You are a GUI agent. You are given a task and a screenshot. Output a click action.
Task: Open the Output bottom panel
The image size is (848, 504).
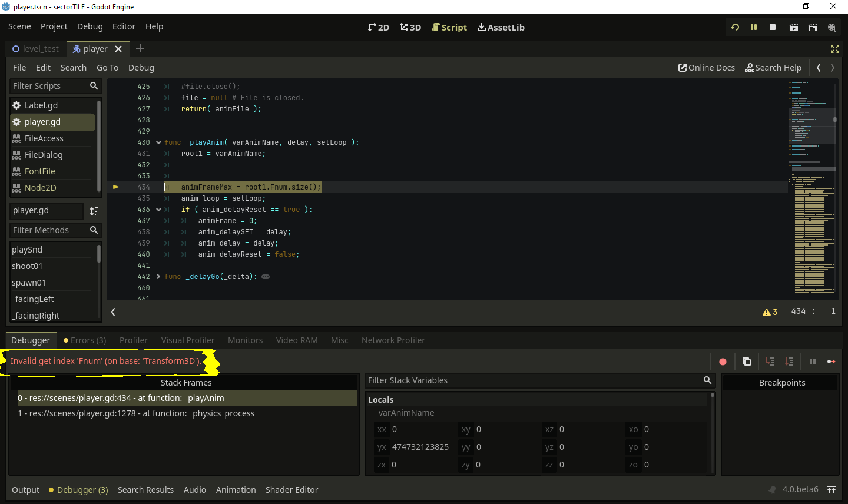click(x=26, y=490)
